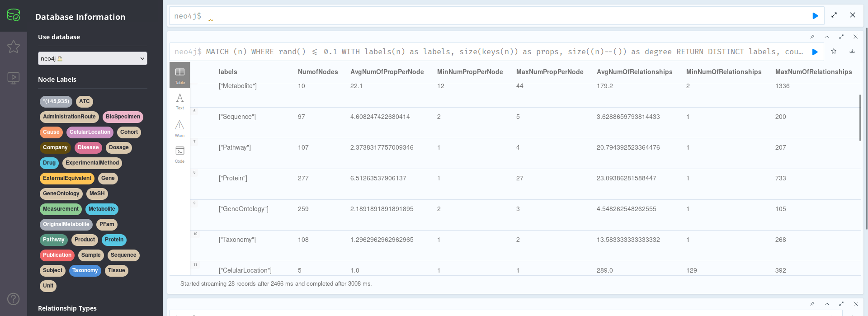Select the Cohort node label
Image resolution: width=868 pixels, height=316 pixels.
[129, 132]
